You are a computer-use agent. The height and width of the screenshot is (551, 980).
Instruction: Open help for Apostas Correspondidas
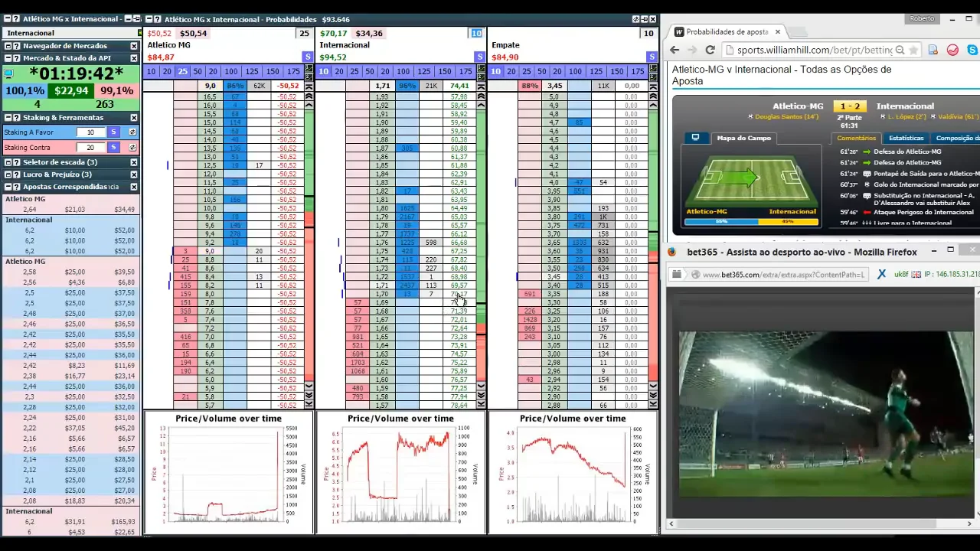[x=16, y=187]
